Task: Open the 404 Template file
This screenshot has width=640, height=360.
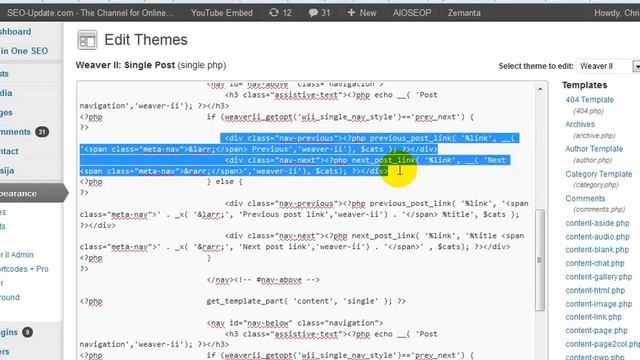Action: [589, 100]
